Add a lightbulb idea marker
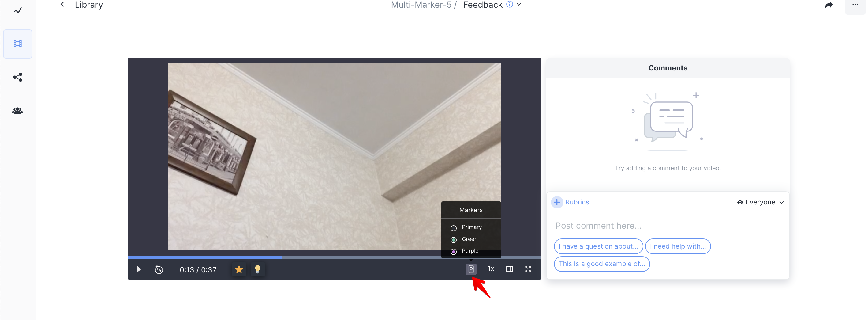This screenshot has width=868, height=320. [257, 269]
